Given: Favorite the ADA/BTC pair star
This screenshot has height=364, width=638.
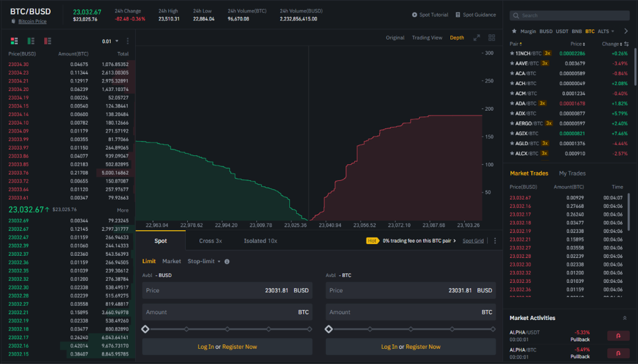Looking at the screenshot, I should pos(512,103).
